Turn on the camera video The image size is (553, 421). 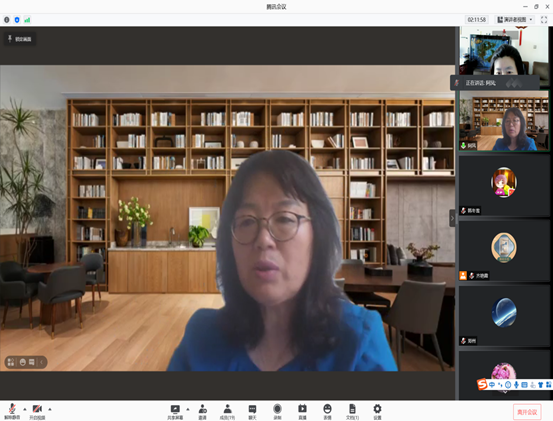tap(37, 411)
